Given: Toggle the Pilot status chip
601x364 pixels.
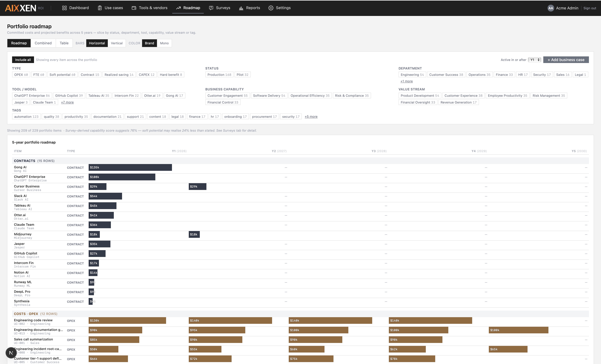Looking at the screenshot, I should point(242,75).
